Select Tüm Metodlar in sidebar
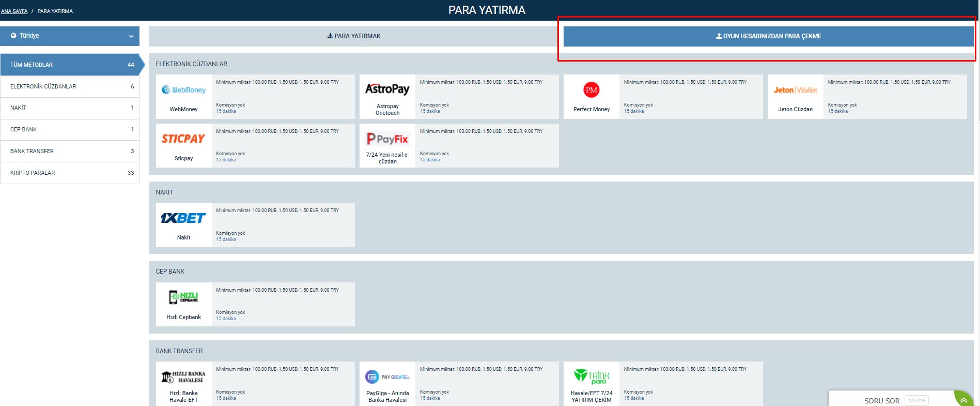 point(70,65)
